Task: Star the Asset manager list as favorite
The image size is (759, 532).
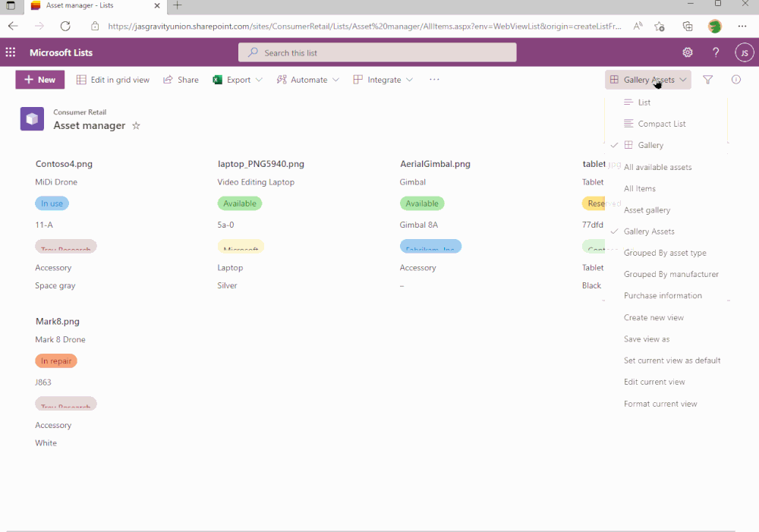Action: (136, 126)
